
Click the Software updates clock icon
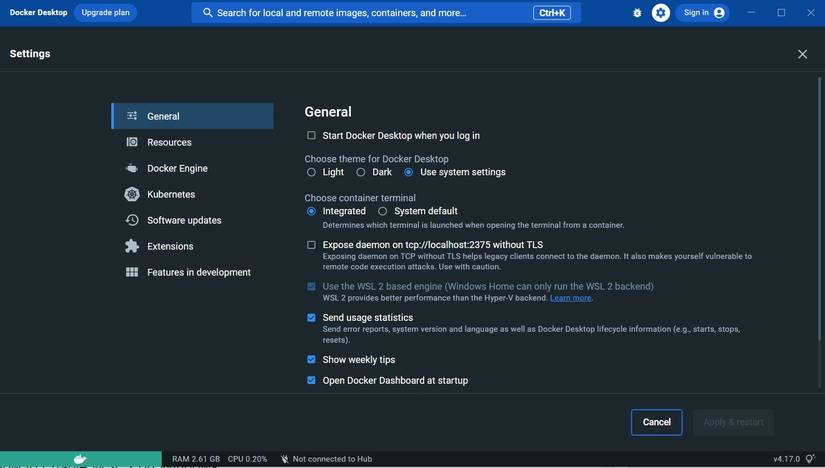[x=132, y=220]
